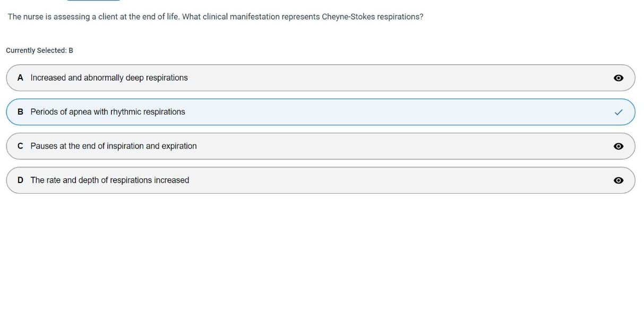Toggle the eye icon on answer C
Viewport: 644px width, 321px height.
[x=618, y=146]
